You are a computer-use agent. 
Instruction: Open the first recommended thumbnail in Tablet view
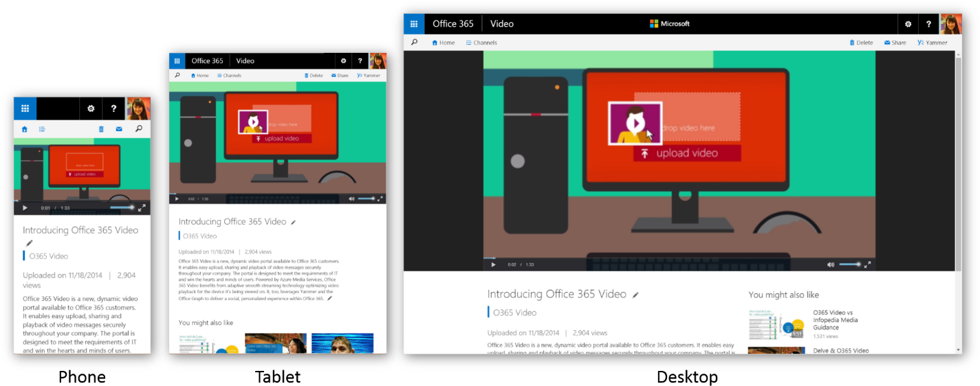[x=208, y=343]
